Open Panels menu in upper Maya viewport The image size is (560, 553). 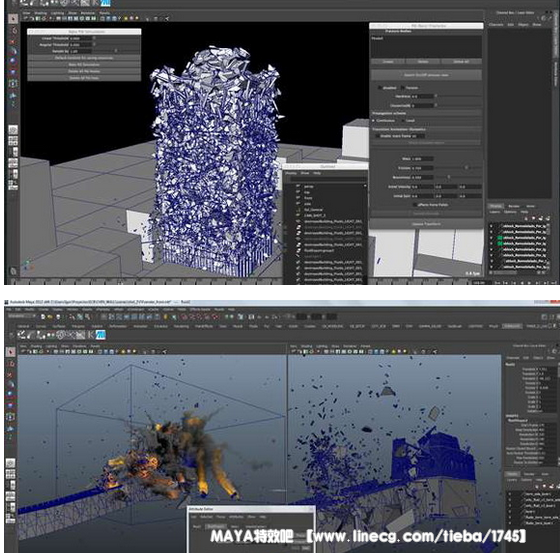click(x=105, y=13)
